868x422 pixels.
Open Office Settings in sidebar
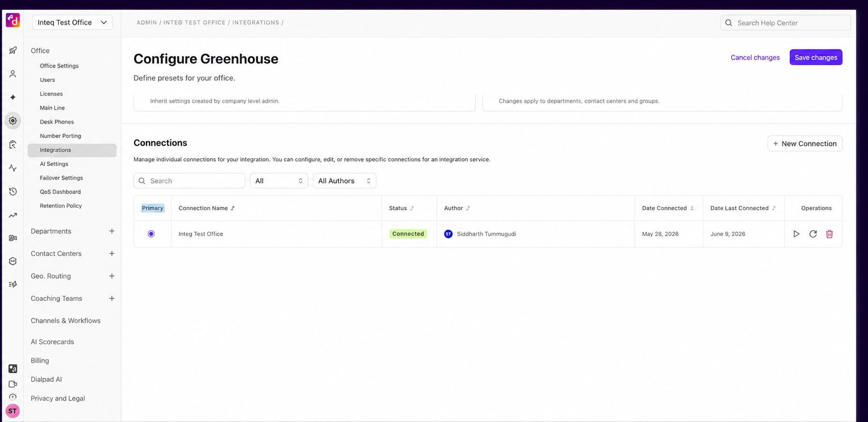[59, 66]
